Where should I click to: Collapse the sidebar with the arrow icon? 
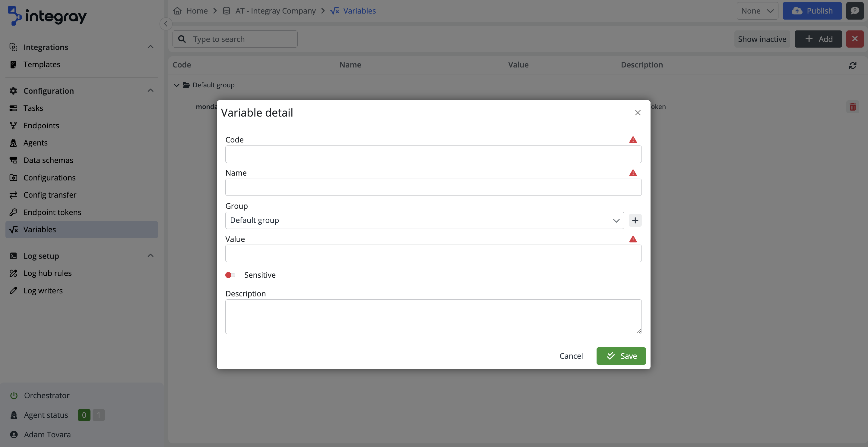point(166,24)
